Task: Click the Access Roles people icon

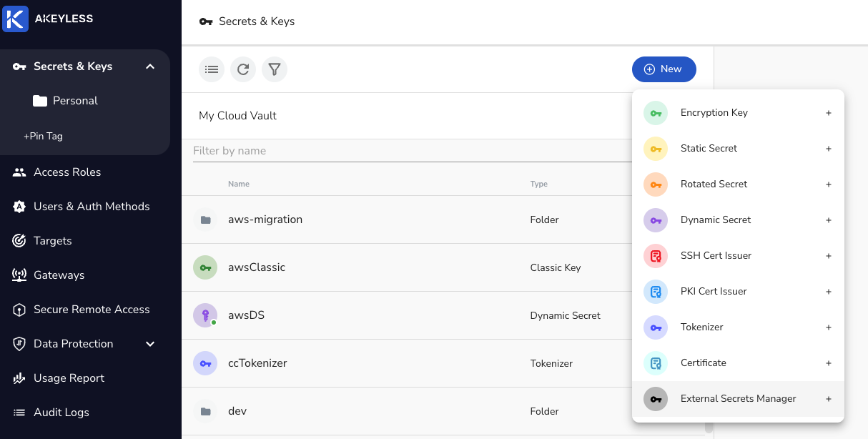Action: (19, 172)
